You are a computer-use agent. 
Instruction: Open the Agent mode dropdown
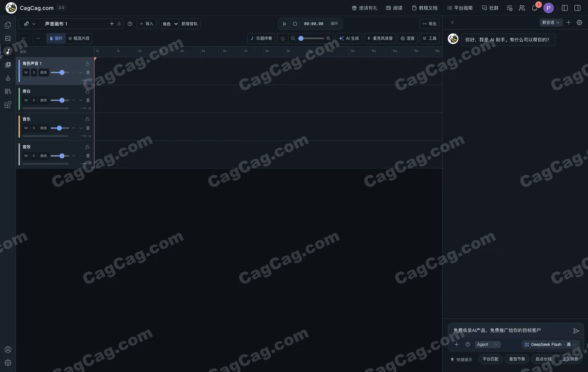488,345
